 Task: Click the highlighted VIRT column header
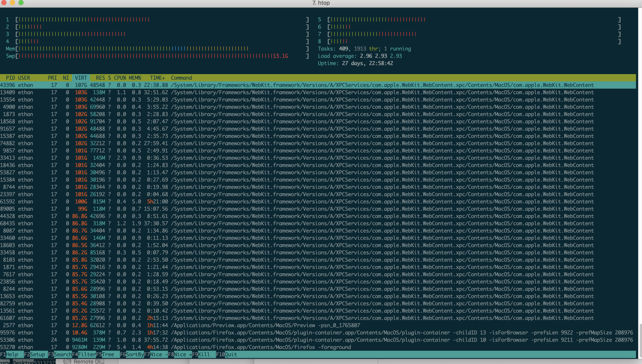pyautogui.click(x=81, y=78)
